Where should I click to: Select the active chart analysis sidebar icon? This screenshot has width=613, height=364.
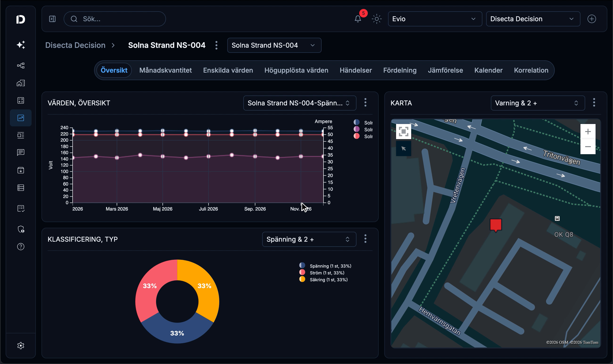click(x=21, y=118)
